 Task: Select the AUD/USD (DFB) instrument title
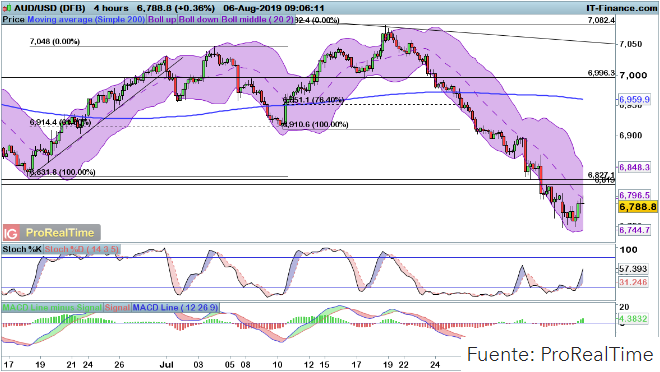pyautogui.click(x=49, y=8)
